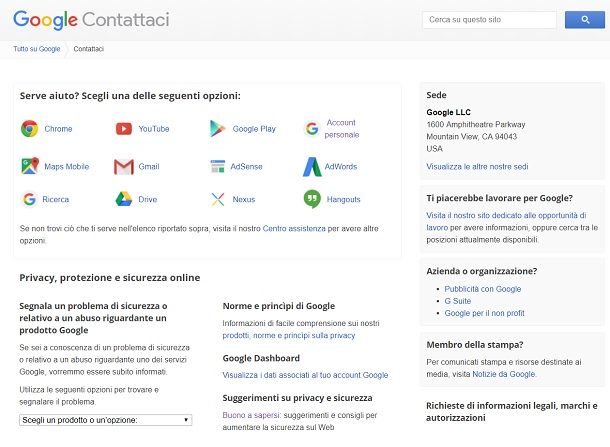This screenshot has height=447, width=610.
Task: Select the Nexus X icon
Action: pyautogui.click(x=217, y=199)
